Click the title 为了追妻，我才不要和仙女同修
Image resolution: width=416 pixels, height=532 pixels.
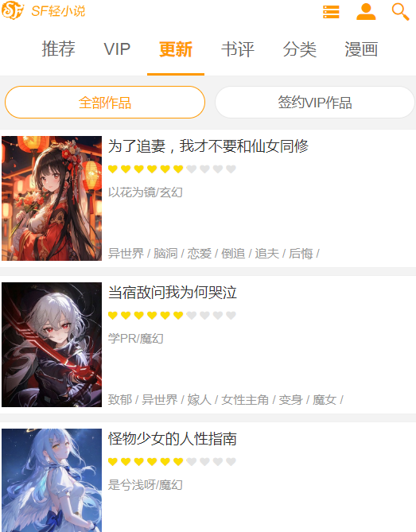(x=208, y=146)
